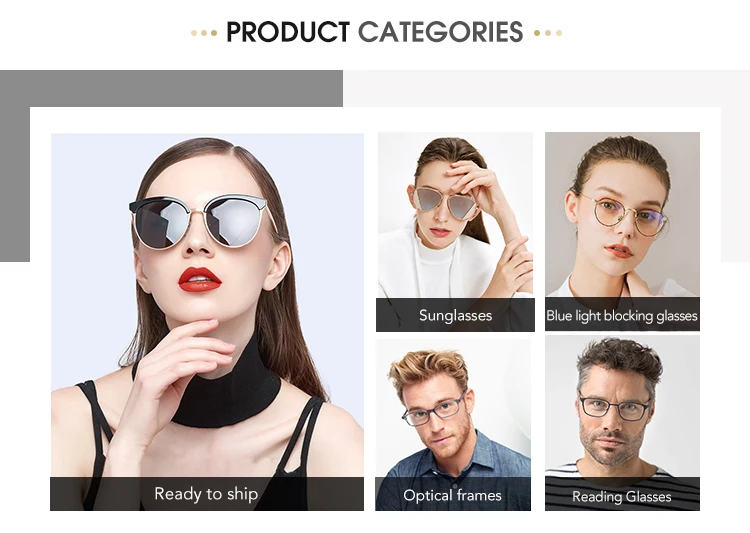Open the bearded man in striped shirt photo
This screenshot has height=533, width=750.
622,407
